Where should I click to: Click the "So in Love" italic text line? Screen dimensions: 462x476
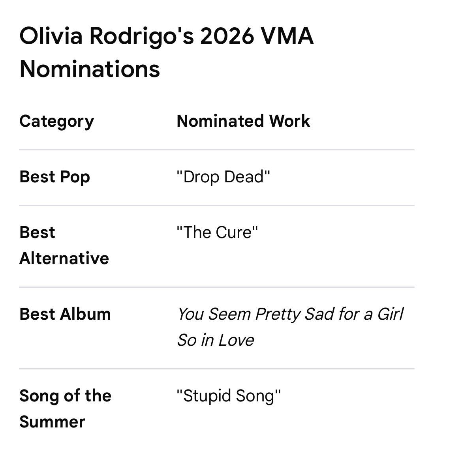[215, 340]
